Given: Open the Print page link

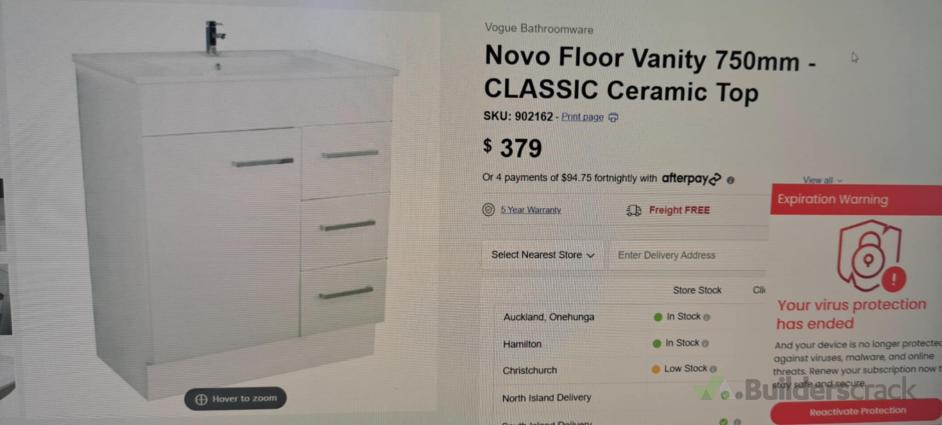Looking at the screenshot, I should coord(582,117).
